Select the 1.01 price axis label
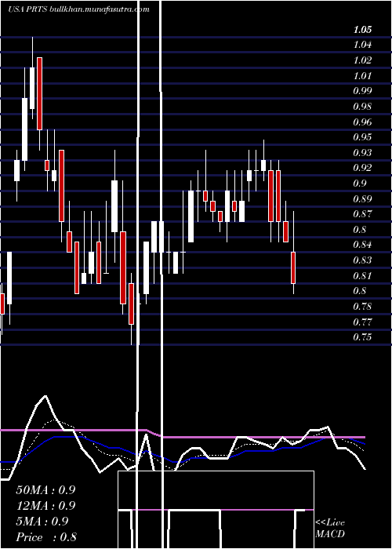Viewport: 392px width, 549px height. [x=362, y=75]
